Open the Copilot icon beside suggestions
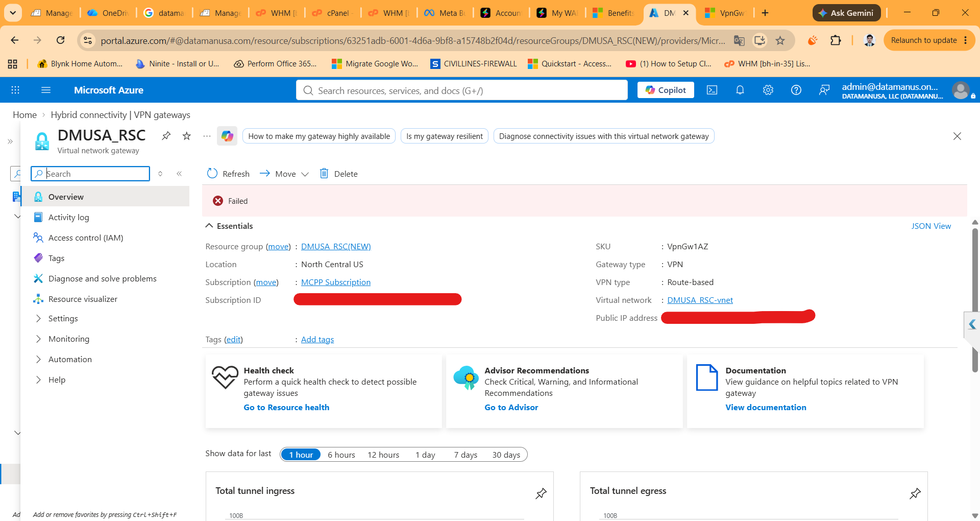The width and height of the screenshot is (980, 521). coord(227,136)
